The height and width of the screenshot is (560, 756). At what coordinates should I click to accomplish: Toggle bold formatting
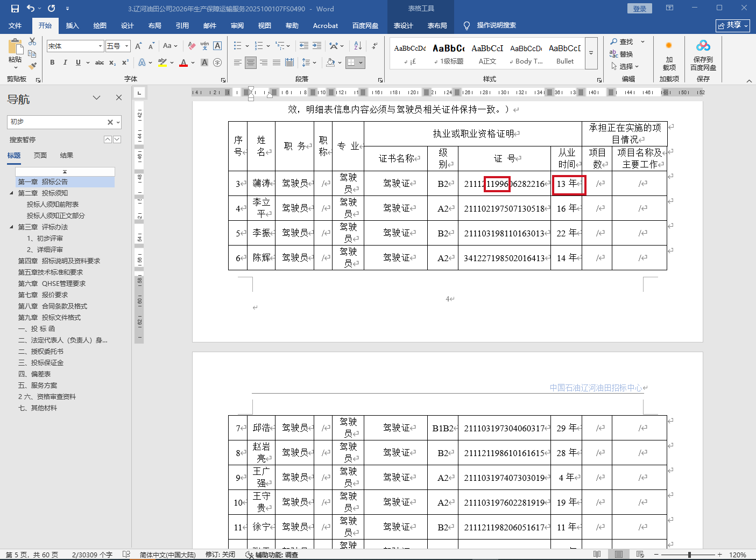(52, 62)
